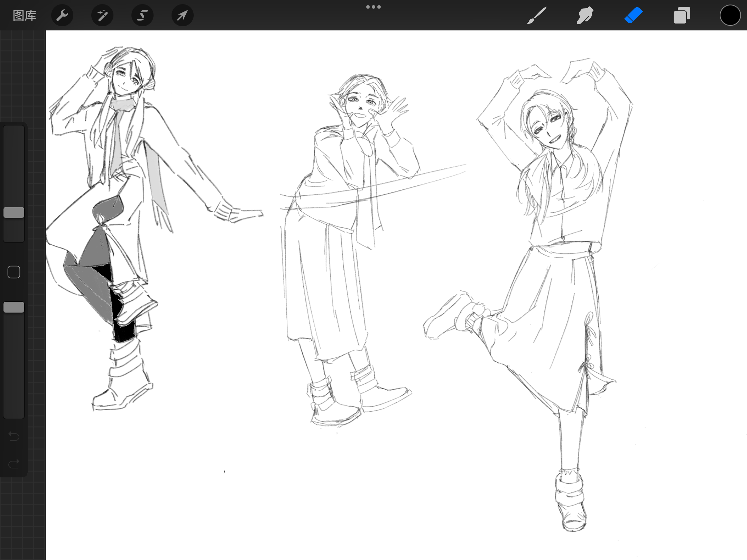This screenshot has width=747, height=560.
Task: Open the black color picker
Action: pyautogui.click(x=730, y=16)
